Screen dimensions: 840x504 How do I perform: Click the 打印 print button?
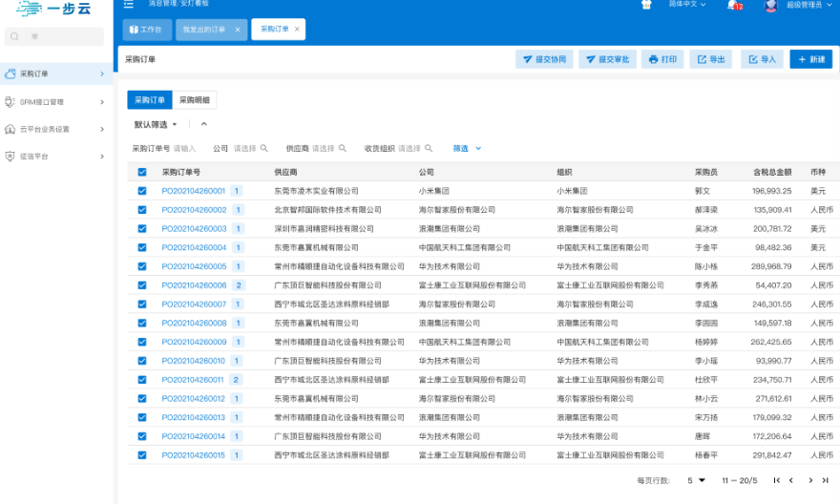662,59
